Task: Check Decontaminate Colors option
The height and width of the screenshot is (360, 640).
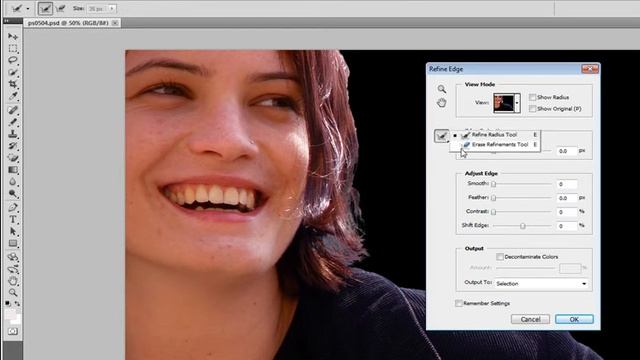Action: 500,257
